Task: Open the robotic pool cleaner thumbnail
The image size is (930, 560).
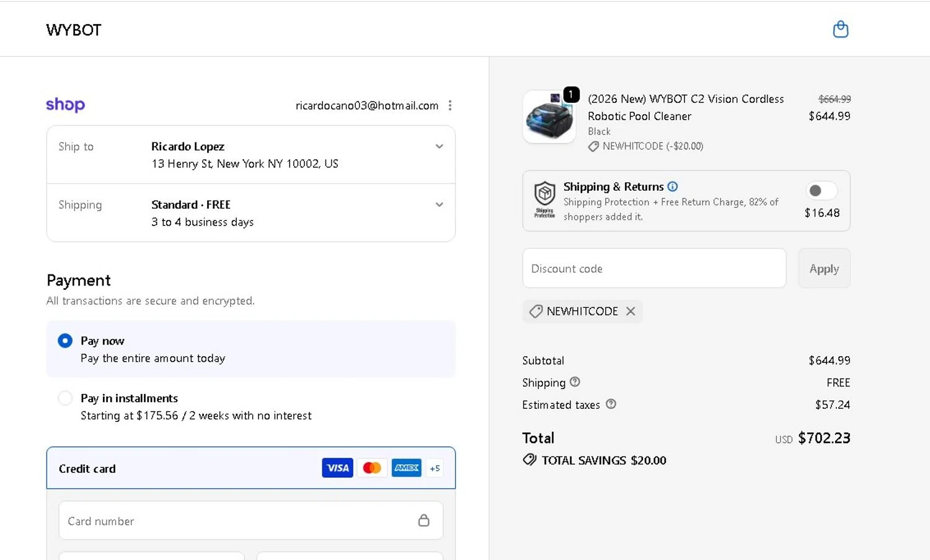Action: tap(549, 116)
